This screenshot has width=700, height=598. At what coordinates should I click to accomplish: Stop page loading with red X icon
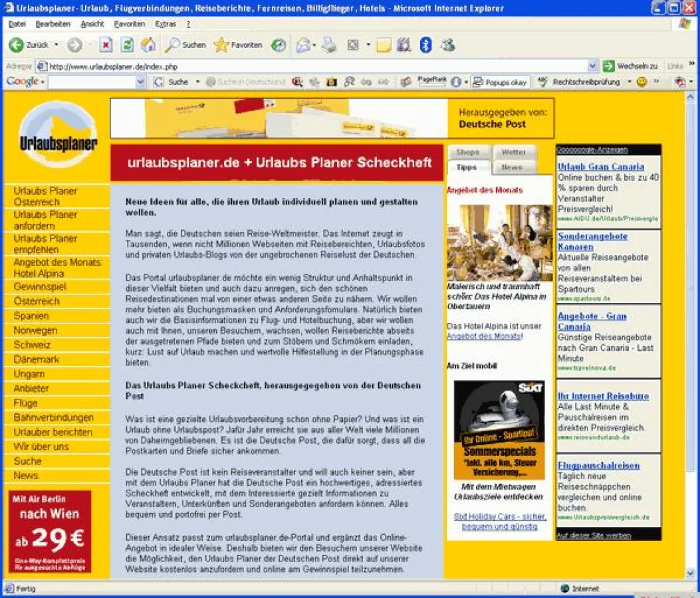[x=106, y=45]
